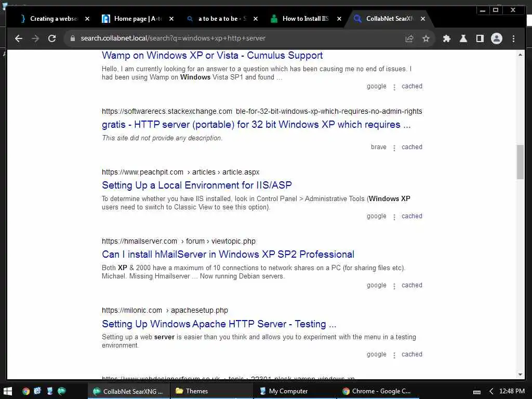Click the 'google' label on IIS/ASP result
The height and width of the screenshot is (399, 532).
point(376,217)
